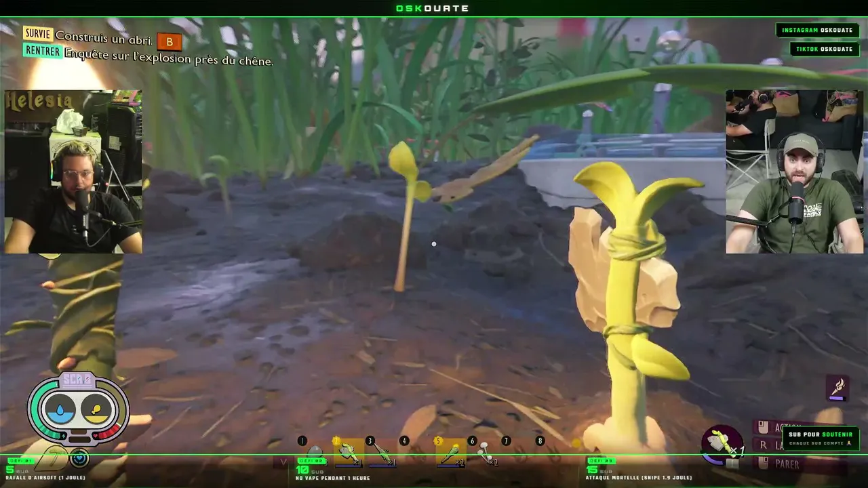
Task: Click the torch status icon
Action: (x=837, y=386)
